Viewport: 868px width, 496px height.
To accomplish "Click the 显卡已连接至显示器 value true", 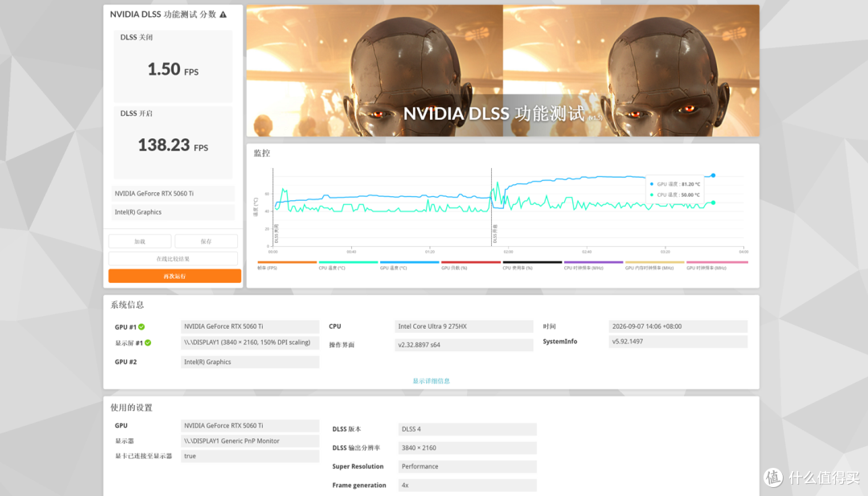I will [250, 456].
